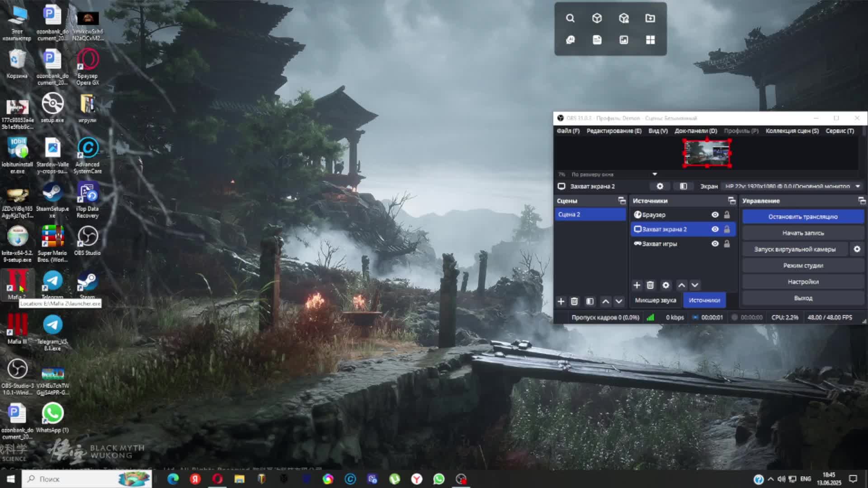Open the preview scaling dropdown По размеру окна
The image size is (868, 488).
[x=614, y=174]
